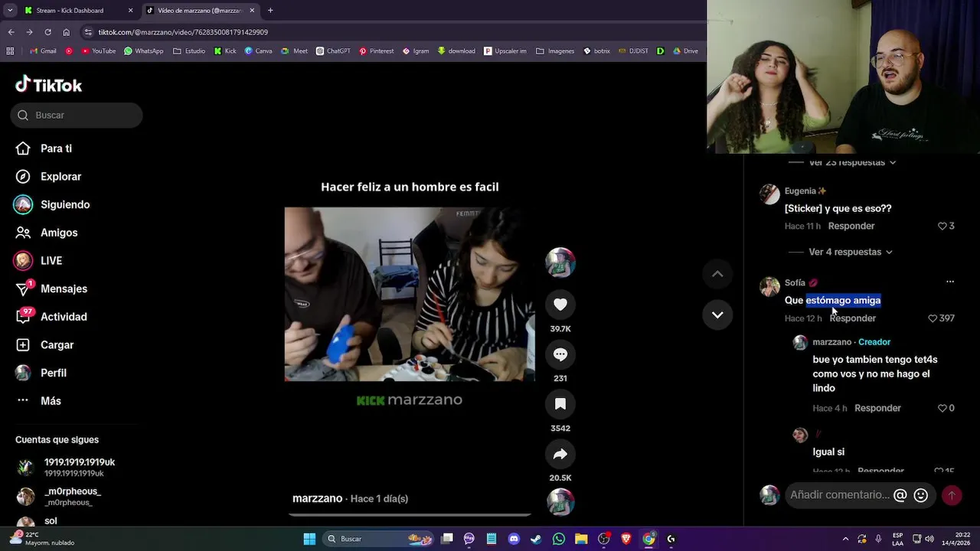Open Discord from the taskbar

[514, 539]
